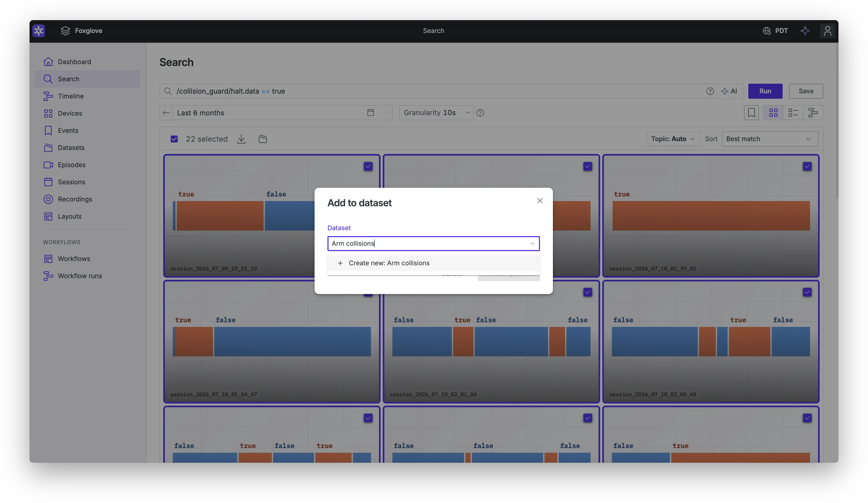Click the blue false bar in session_2026_07_10_01_54_47
The height and width of the screenshot is (503, 868).
(x=293, y=342)
